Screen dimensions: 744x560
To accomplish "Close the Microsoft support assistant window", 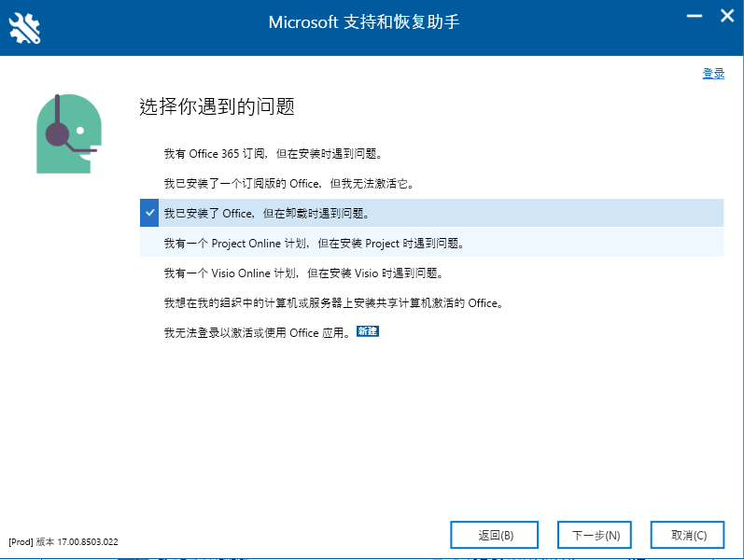I will [x=727, y=16].
